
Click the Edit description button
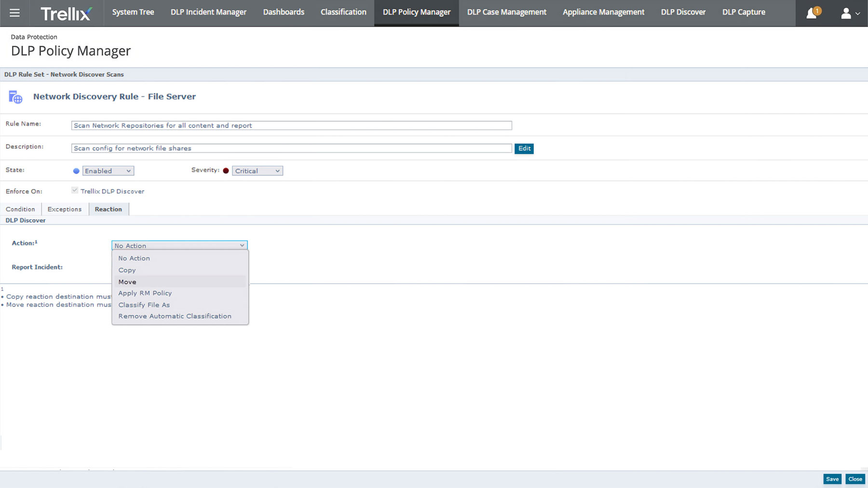pyautogui.click(x=524, y=148)
